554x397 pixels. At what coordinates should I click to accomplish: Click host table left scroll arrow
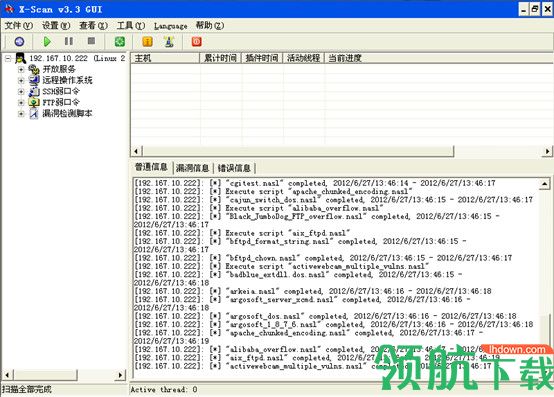click(136, 152)
